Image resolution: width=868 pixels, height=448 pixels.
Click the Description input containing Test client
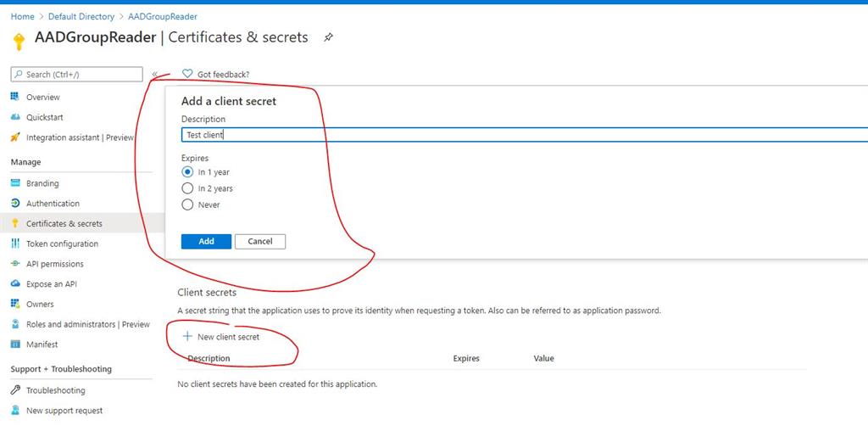(524, 135)
